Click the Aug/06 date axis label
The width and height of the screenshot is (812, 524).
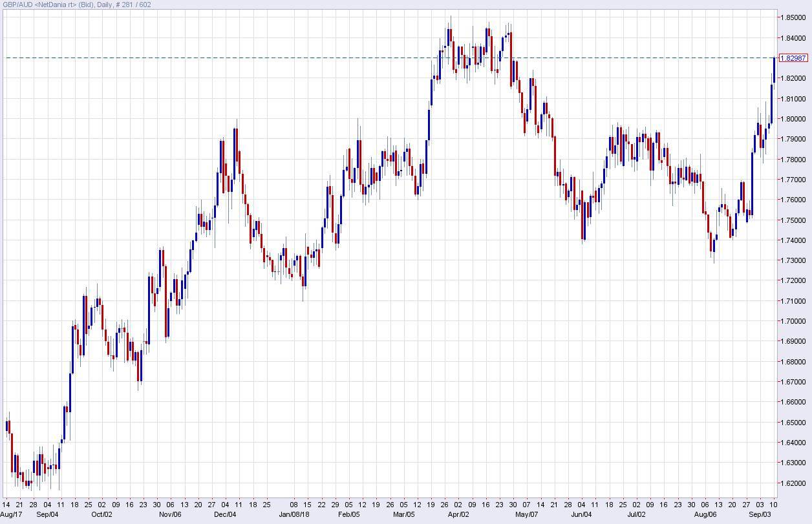click(705, 515)
